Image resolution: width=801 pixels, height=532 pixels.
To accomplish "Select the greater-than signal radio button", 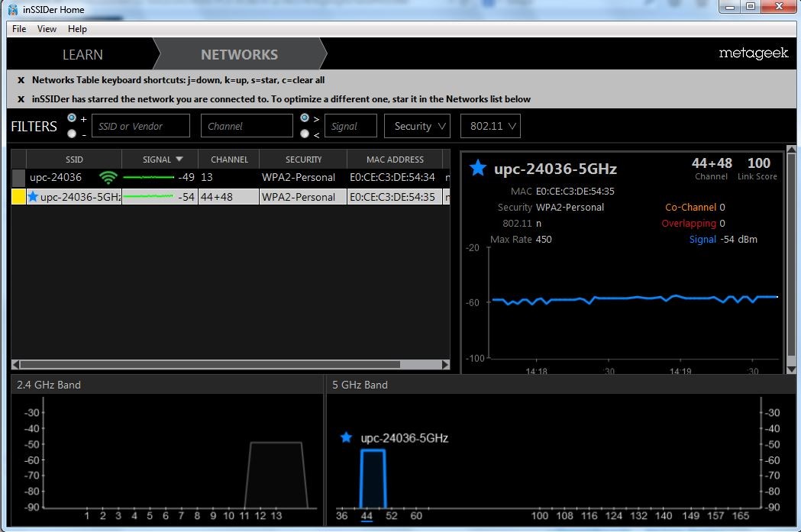I will [x=305, y=118].
